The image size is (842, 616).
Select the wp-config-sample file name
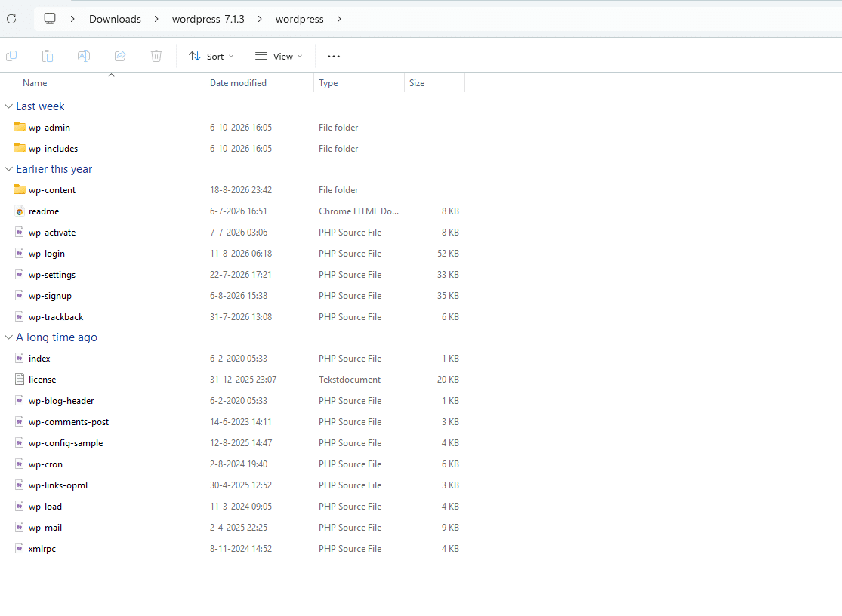[x=66, y=443]
